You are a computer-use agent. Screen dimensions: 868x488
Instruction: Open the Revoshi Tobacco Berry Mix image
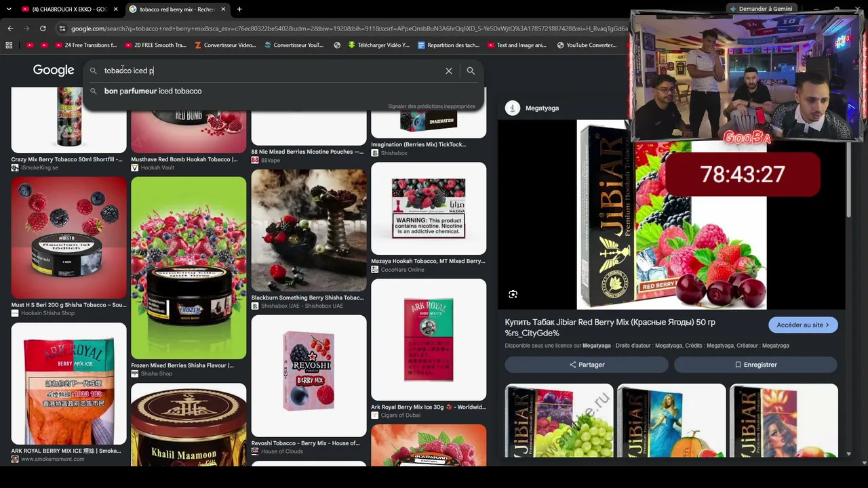pos(309,375)
